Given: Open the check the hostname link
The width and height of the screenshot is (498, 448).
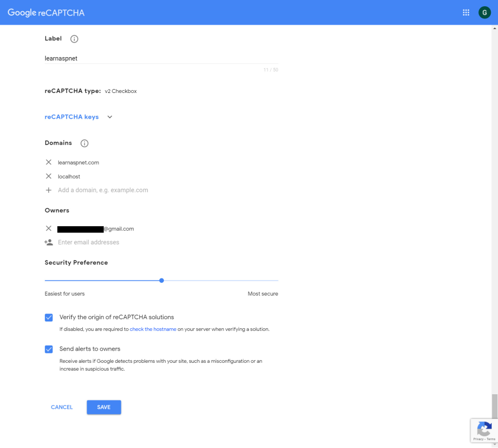Looking at the screenshot, I should pos(153,329).
